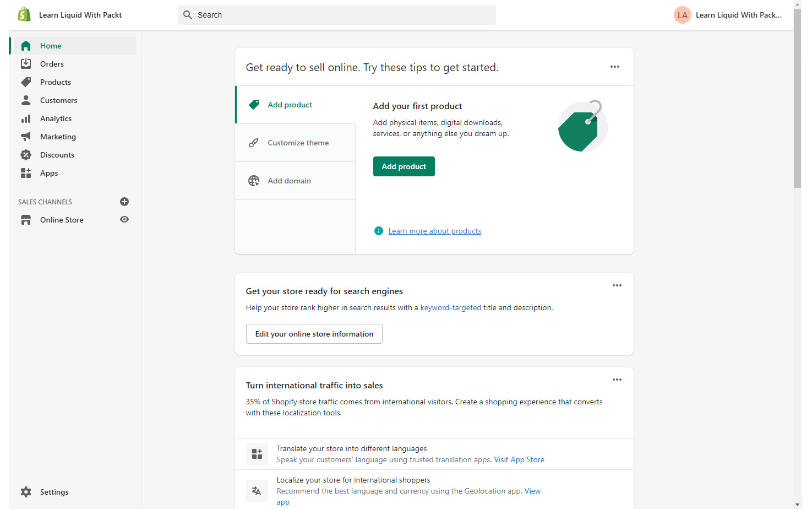Click the green Add product button

(404, 166)
